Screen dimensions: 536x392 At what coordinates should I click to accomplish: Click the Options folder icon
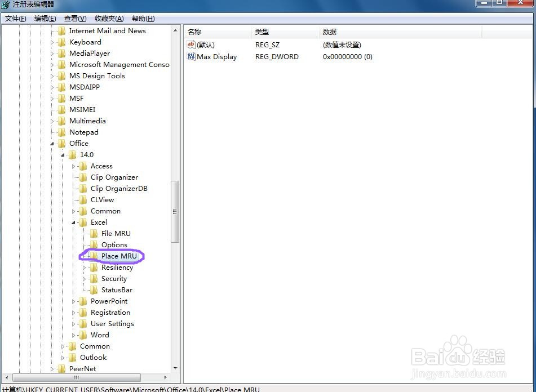(x=94, y=245)
